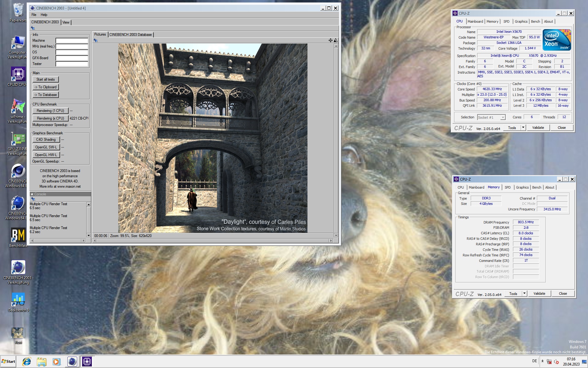Click the zoom triangle icon above the picture
Image resolution: width=588 pixels, height=368 pixels.
click(336, 40)
